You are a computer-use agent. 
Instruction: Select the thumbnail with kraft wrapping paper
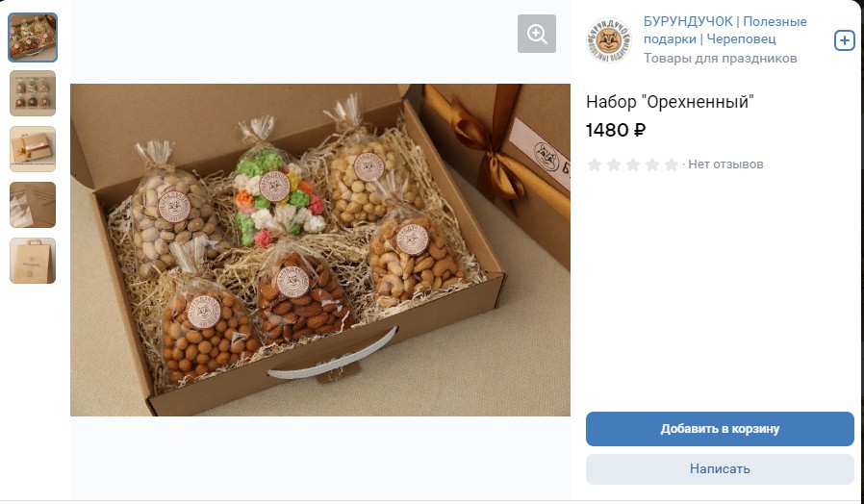(x=33, y=204)
